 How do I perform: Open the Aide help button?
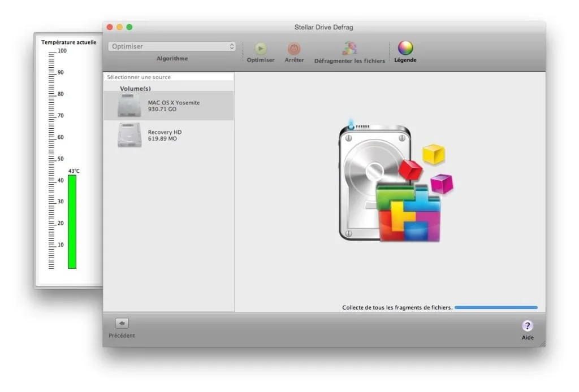pos(528,326)
